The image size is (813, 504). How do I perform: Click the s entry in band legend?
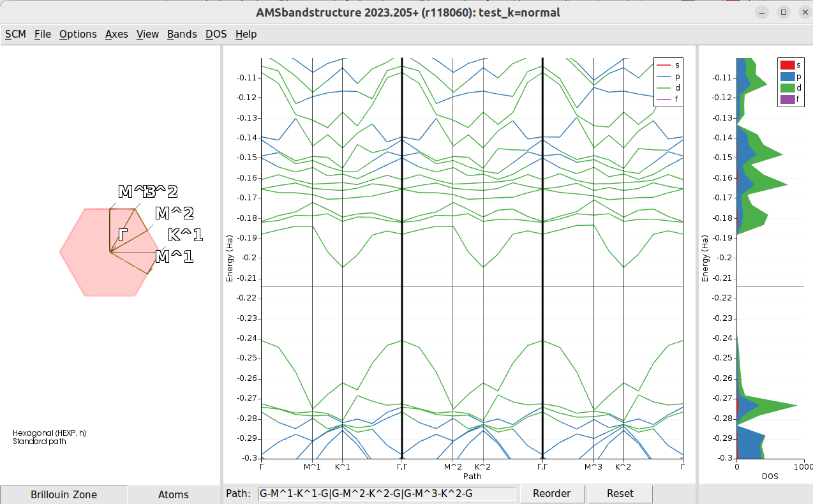pyautogui.click(x=668, y=65)
